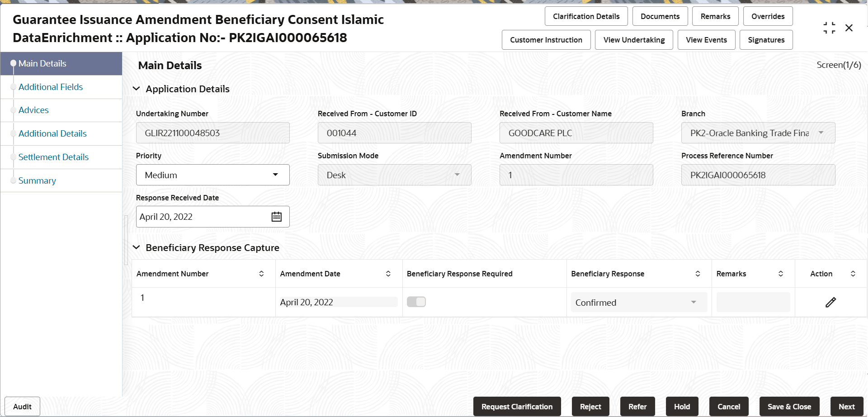Viewport: 868px width, 417px height.
Task: Click the Next button
Action: [x=847, y=407]
